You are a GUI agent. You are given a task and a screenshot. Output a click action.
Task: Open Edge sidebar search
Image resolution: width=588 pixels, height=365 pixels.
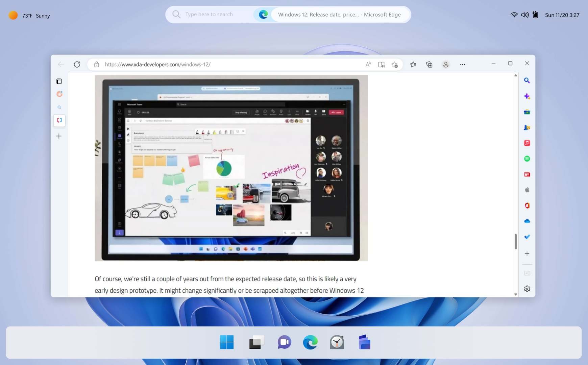click(527, 80)
